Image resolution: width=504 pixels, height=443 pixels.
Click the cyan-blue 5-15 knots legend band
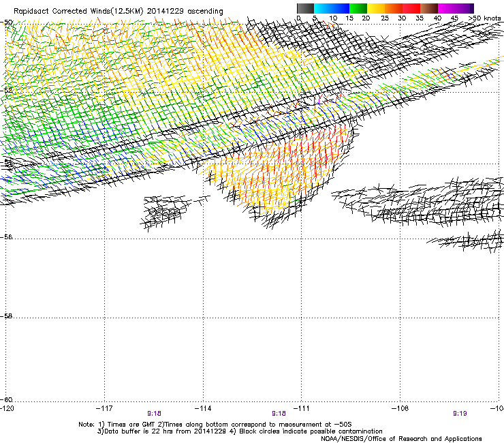click(332, 8)
